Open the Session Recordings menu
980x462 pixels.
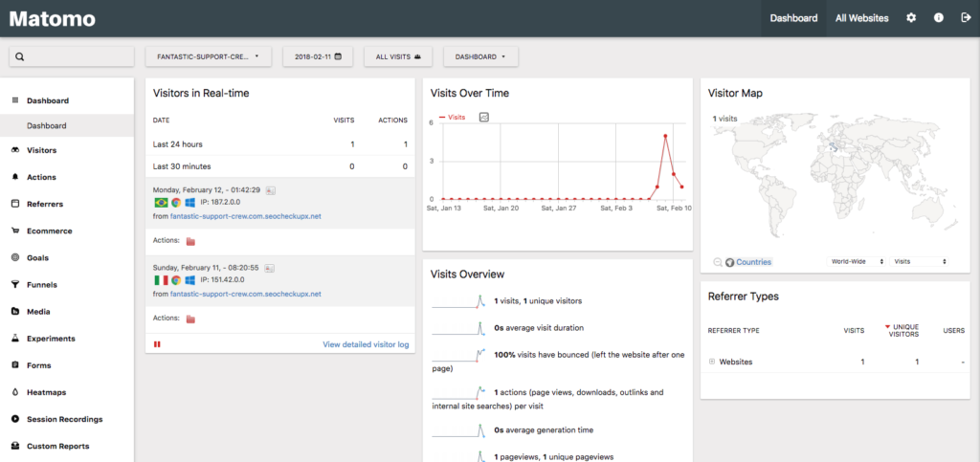tap(67, 419)
